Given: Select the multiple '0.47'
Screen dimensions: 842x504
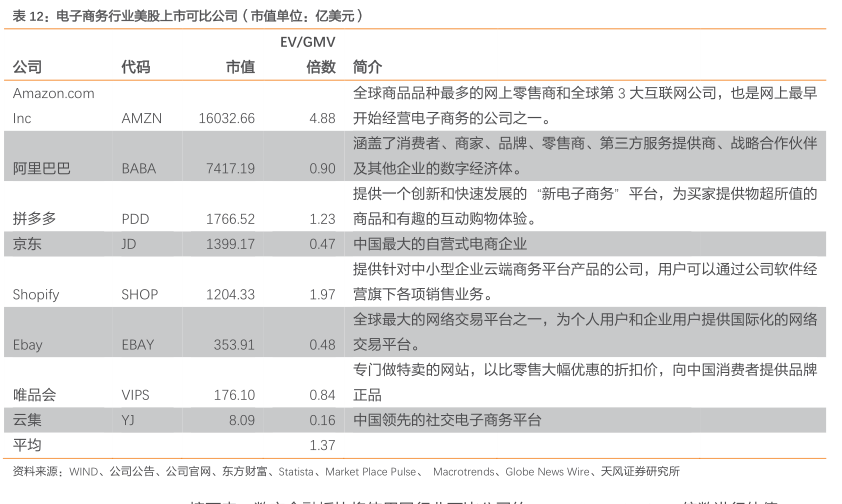Looking at the screenshot, I should click(322, 244).
